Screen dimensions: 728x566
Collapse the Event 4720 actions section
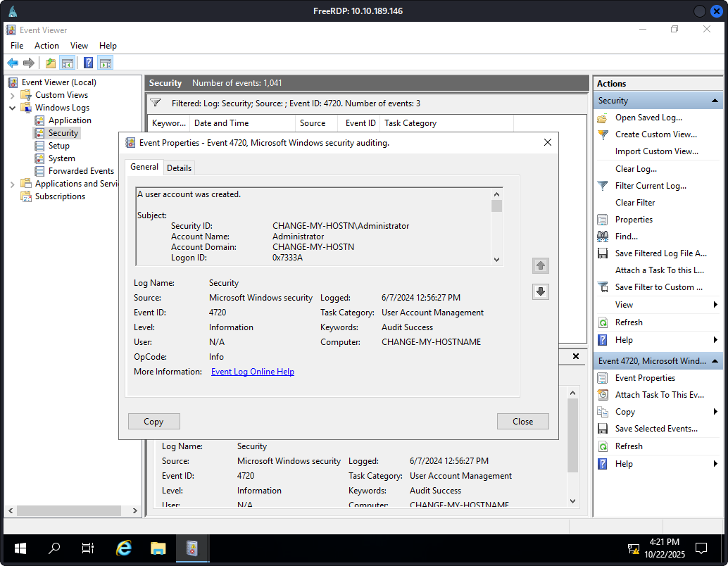pos(715,361)
